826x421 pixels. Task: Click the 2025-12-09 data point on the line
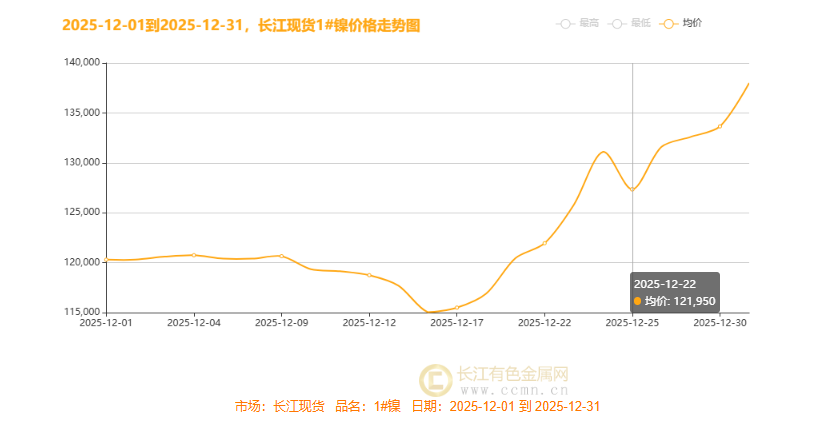281,256
